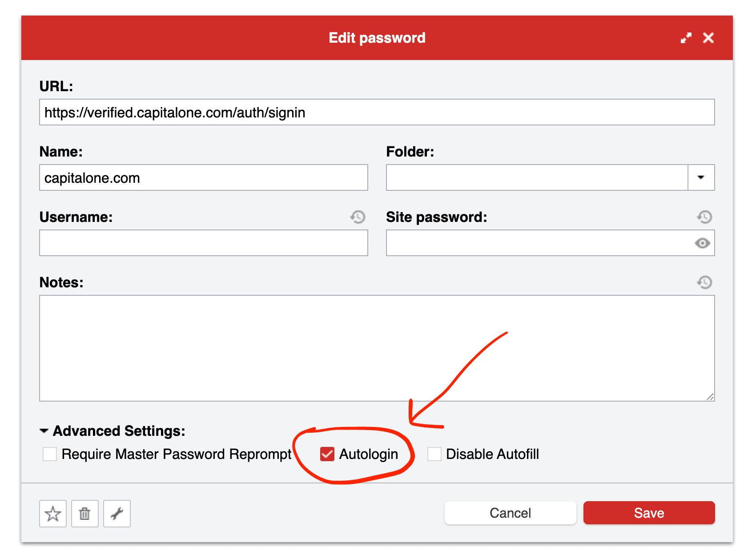Collapse the Advanced Settings section
Screen dimensions: 756x555
pos(44,430)
